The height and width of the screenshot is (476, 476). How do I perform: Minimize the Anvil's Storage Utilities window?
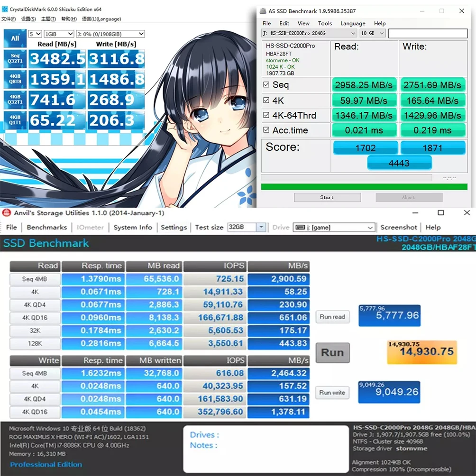click(415, 213)
